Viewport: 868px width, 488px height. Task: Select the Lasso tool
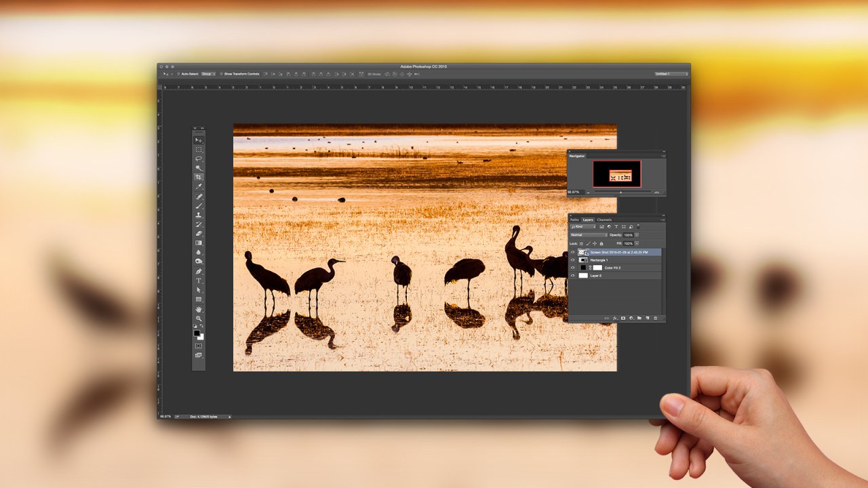[x=199, y=158]
